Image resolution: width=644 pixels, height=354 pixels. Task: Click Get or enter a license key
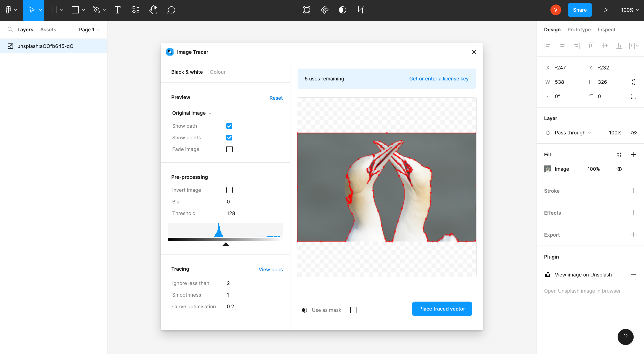click(439, 78)
